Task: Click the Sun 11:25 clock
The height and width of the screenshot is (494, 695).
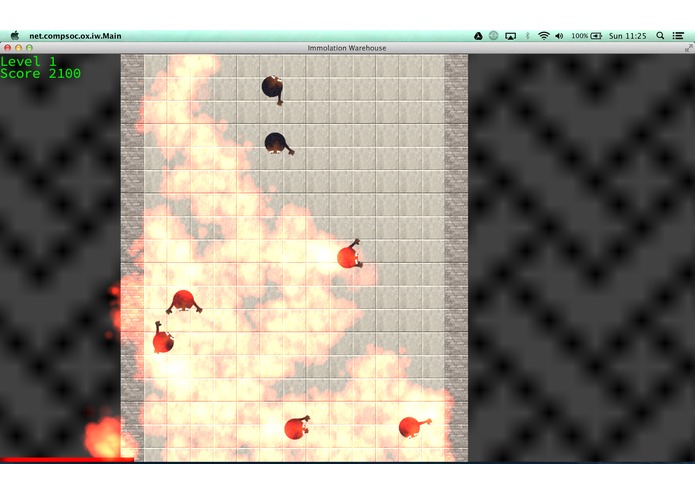Action: click(627, 36)
